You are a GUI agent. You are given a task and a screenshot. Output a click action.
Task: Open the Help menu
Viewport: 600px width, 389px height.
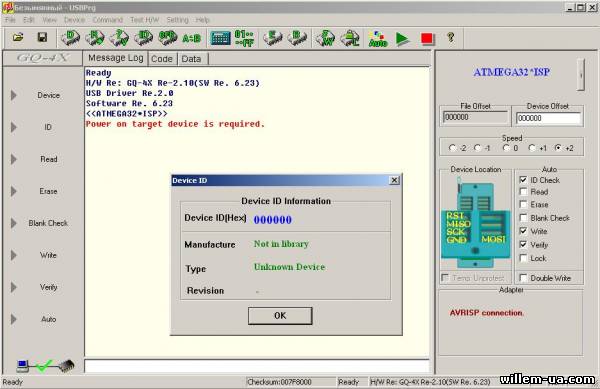202,20
